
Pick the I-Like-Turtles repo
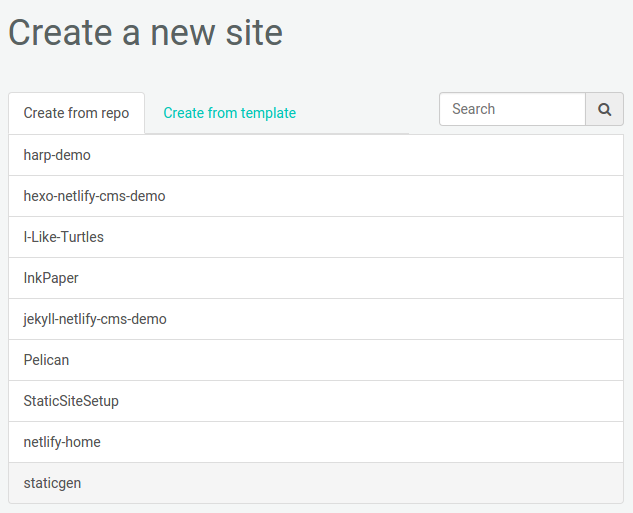(x=63, y=237)
